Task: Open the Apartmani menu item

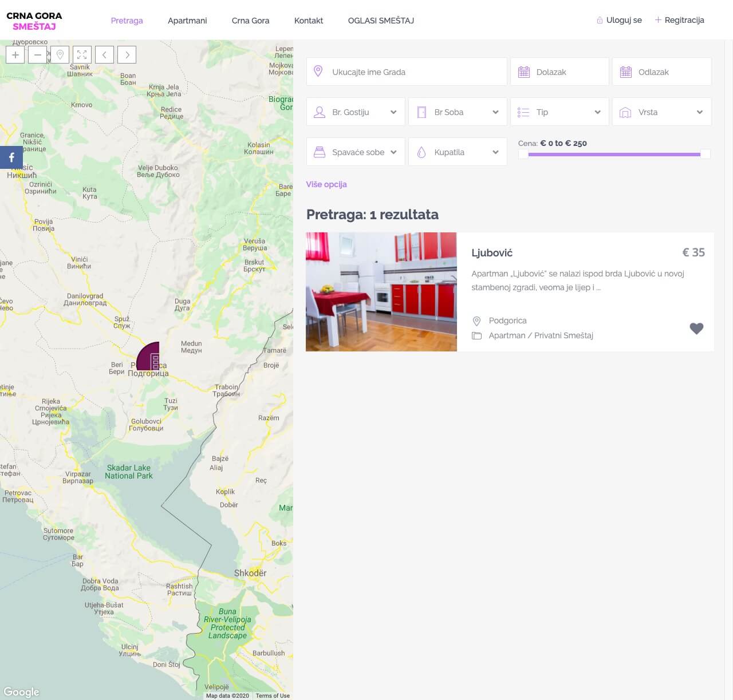Action: pos(187,21)
